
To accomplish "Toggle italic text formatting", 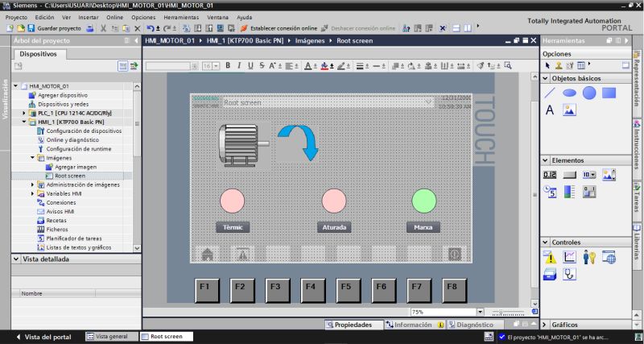I will tap(239, 65).
